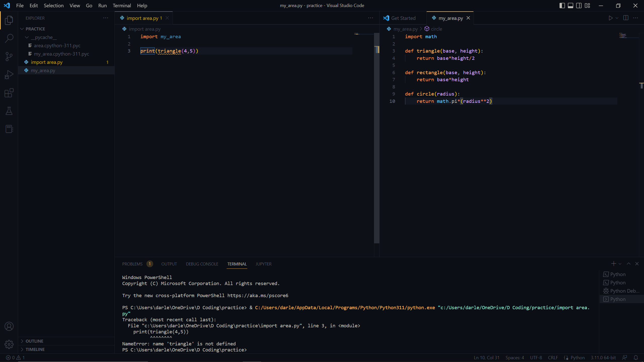
Task: Open the Accounts menu icon
Action: 9,326
